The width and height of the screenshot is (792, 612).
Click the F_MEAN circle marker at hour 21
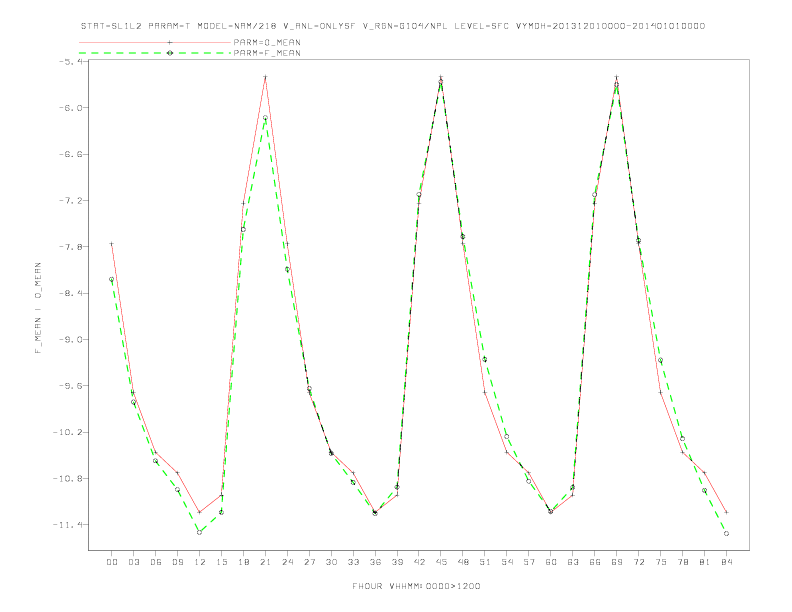click(x=265, y=118)
